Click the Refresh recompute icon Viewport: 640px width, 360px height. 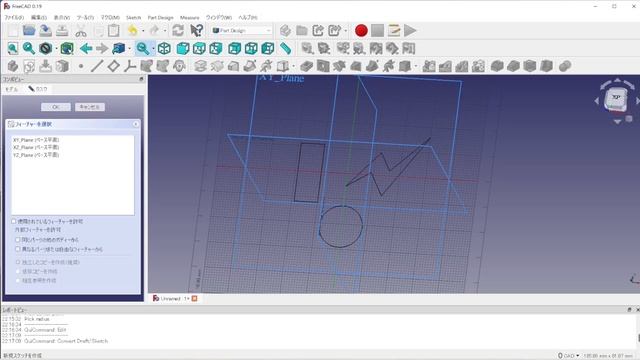pyautogui.click(x=178, y=31)
